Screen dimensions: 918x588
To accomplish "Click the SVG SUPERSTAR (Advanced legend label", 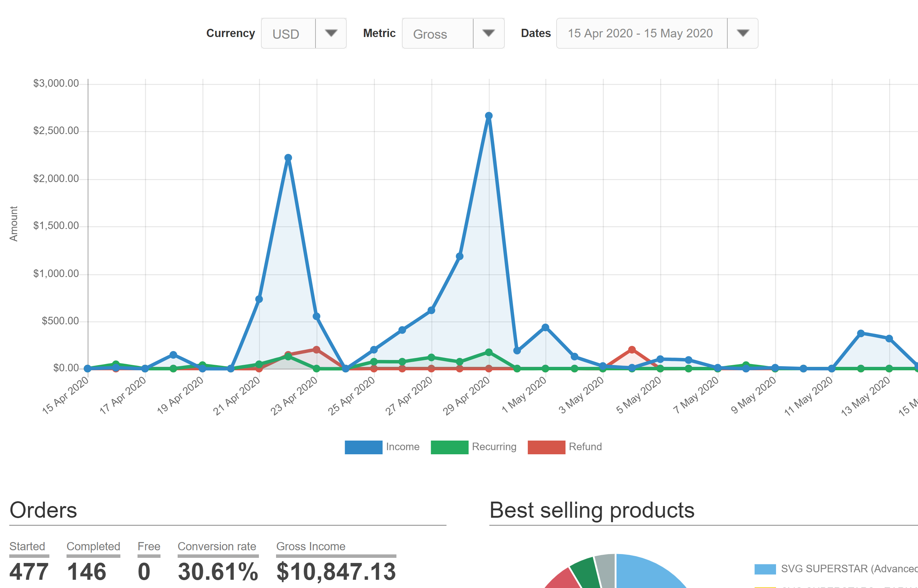I will 849,569.
